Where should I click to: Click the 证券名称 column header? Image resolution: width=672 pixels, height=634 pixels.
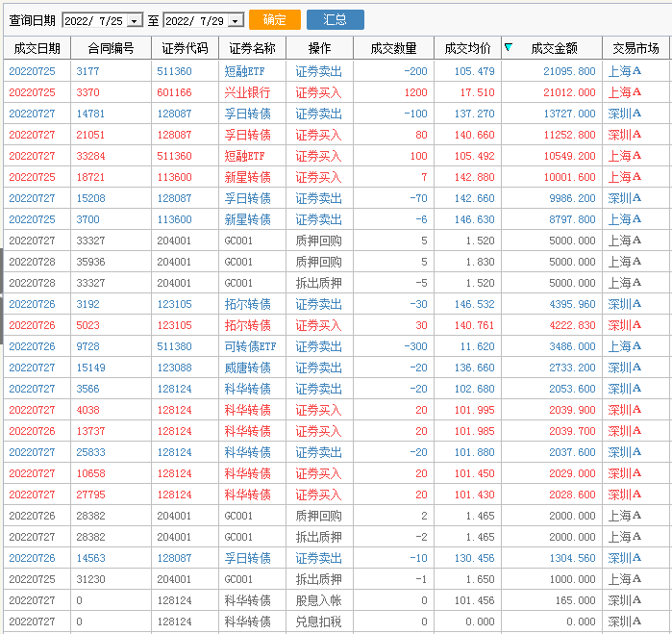coord(252,48)
